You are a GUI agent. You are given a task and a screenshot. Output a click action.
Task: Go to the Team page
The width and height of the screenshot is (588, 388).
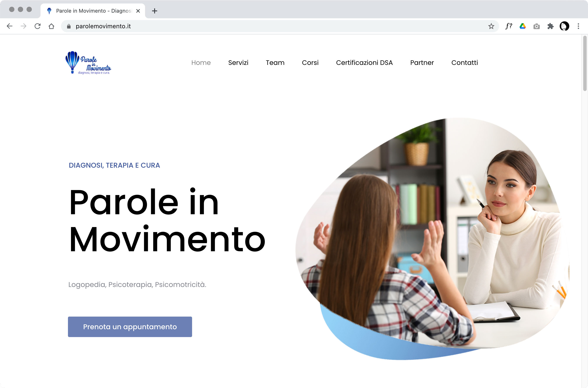(275, 63)
